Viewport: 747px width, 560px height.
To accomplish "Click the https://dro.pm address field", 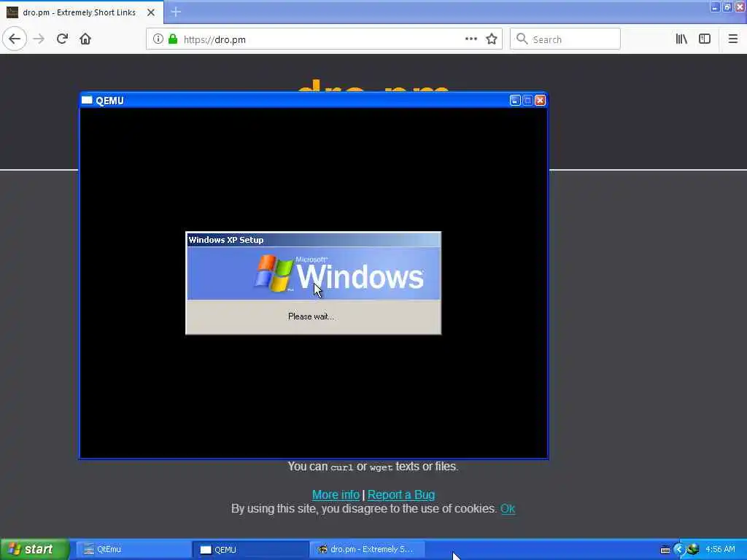I will [x=324, y=39].
